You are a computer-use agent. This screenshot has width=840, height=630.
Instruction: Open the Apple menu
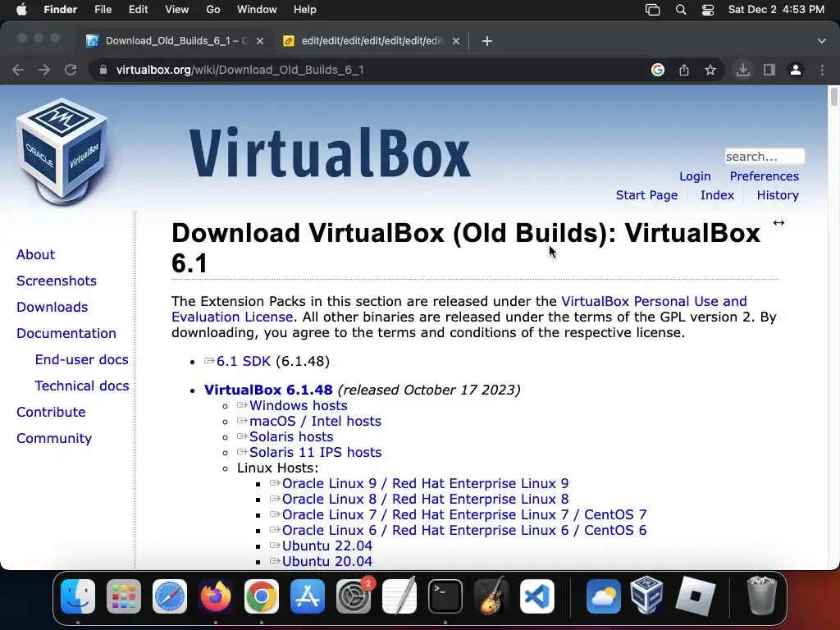click(21, 10)
